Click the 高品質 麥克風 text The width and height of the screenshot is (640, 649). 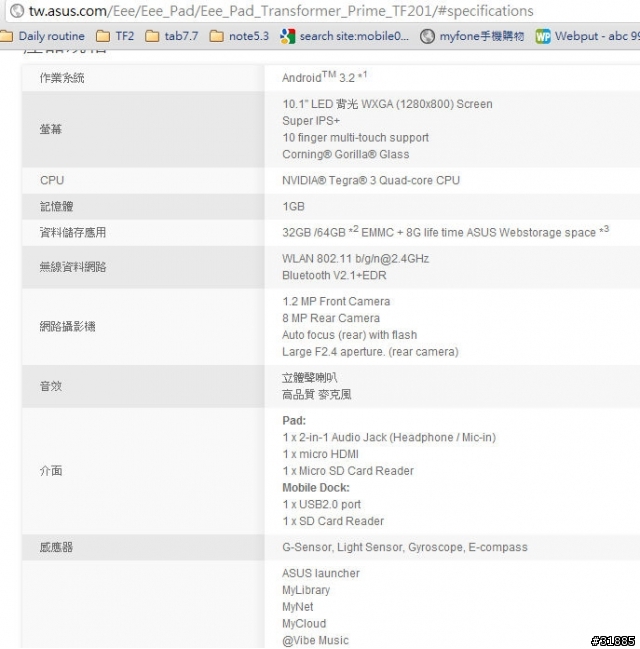(317, 394)
